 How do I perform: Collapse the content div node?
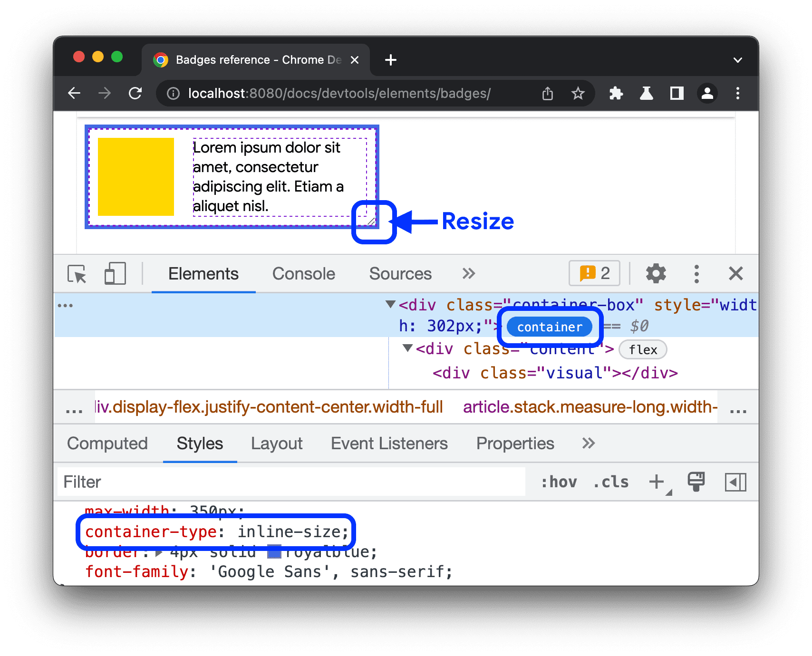(x=407, y=348)
